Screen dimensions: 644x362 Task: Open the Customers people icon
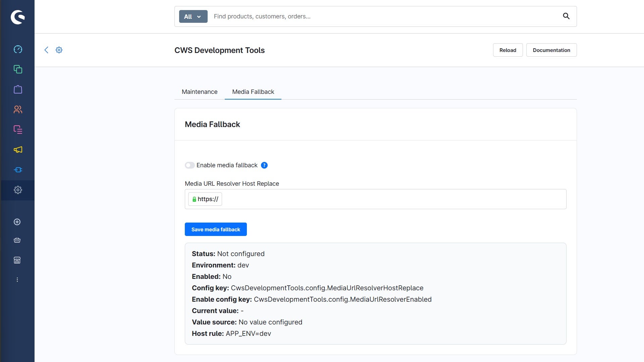[x=18, y=110]
